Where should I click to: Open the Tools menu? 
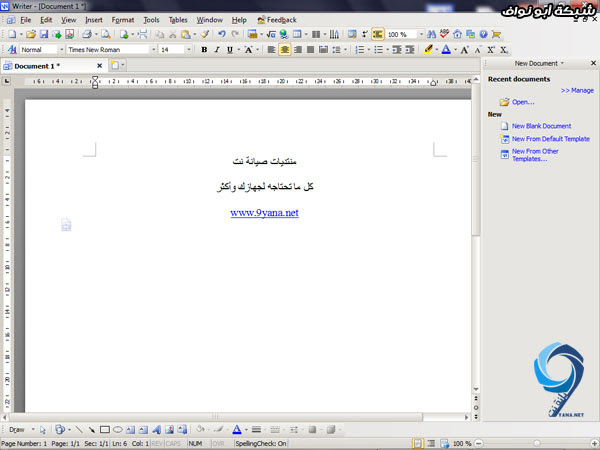pos(151,20)
